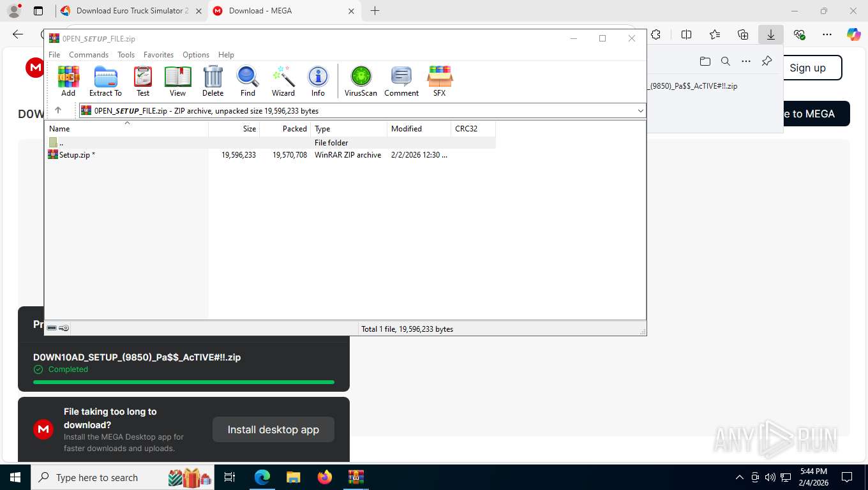Sort file list by Name column

coord(126,129)
